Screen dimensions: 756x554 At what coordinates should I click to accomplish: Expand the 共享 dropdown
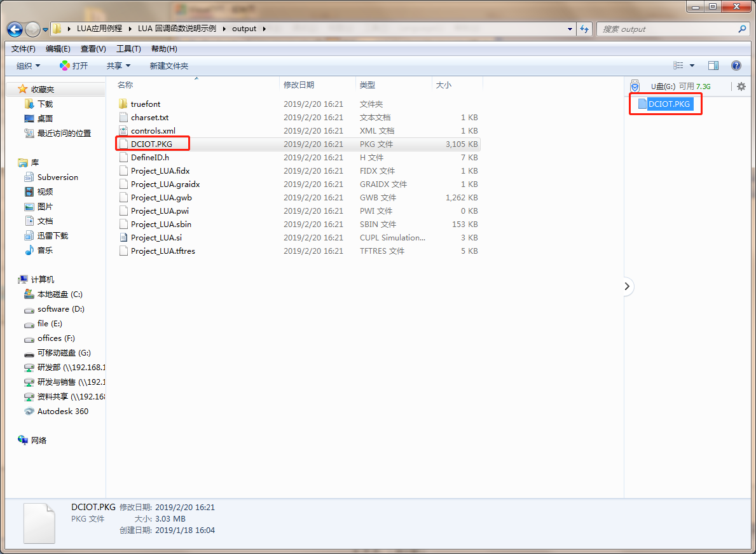[119, 66]
